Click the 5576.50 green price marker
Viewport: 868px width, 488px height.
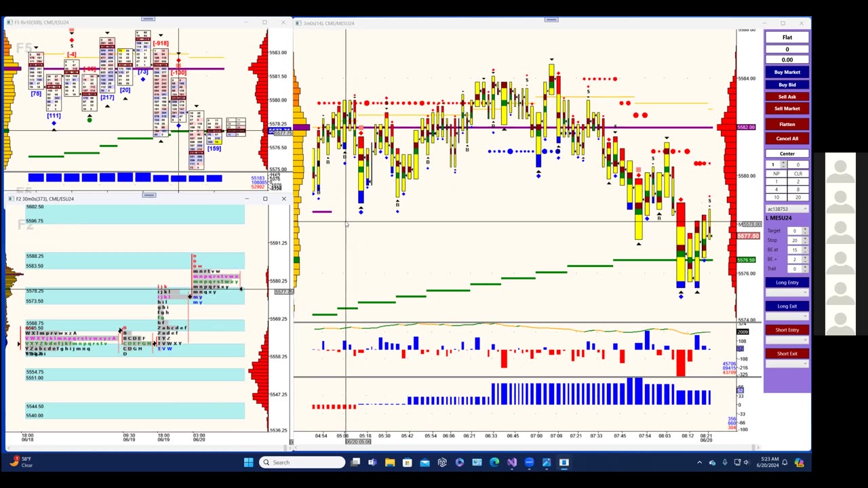point(746,260)
